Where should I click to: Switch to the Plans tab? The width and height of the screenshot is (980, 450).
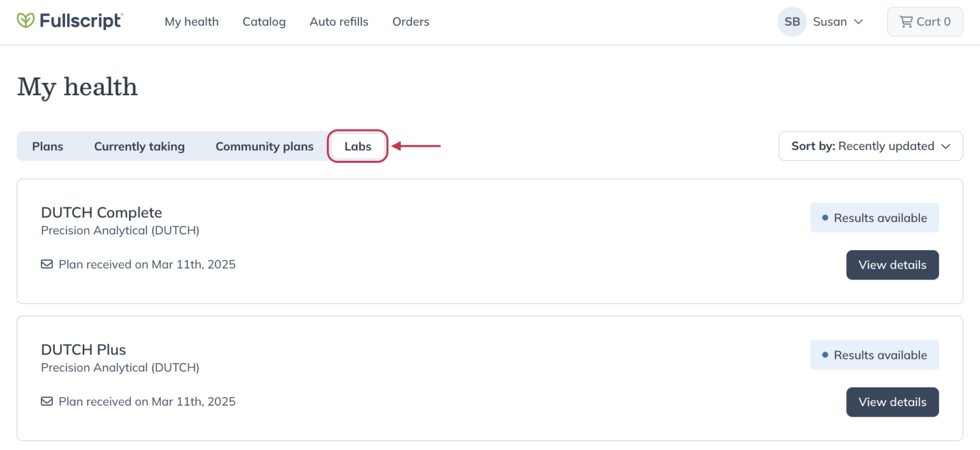pos(47,146)
